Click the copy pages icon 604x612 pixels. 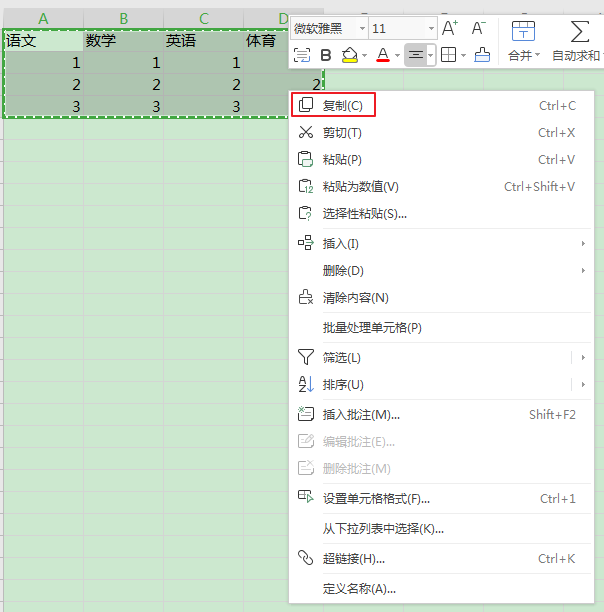306,105
